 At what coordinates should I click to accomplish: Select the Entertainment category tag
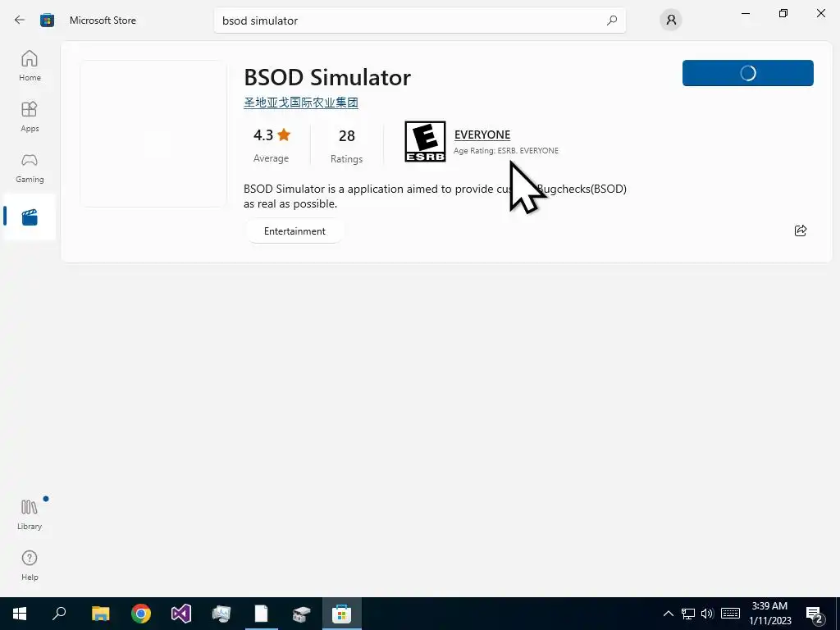(x=294, y=231)
